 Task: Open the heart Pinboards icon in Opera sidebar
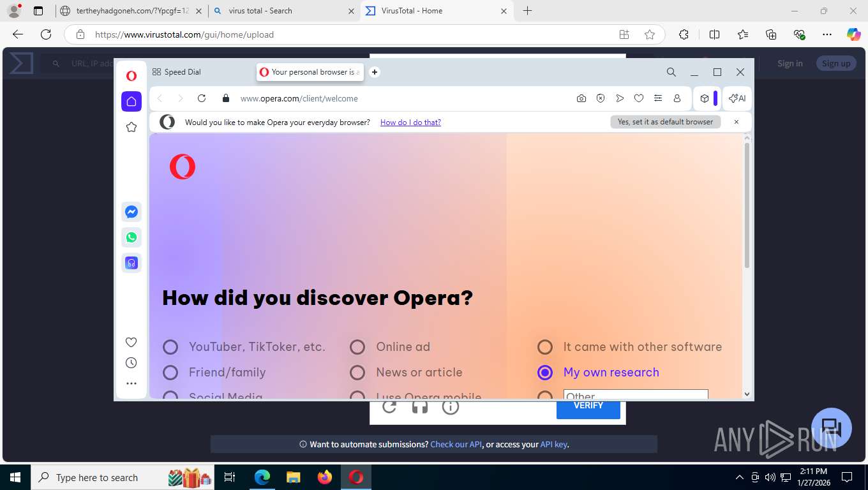131,342
